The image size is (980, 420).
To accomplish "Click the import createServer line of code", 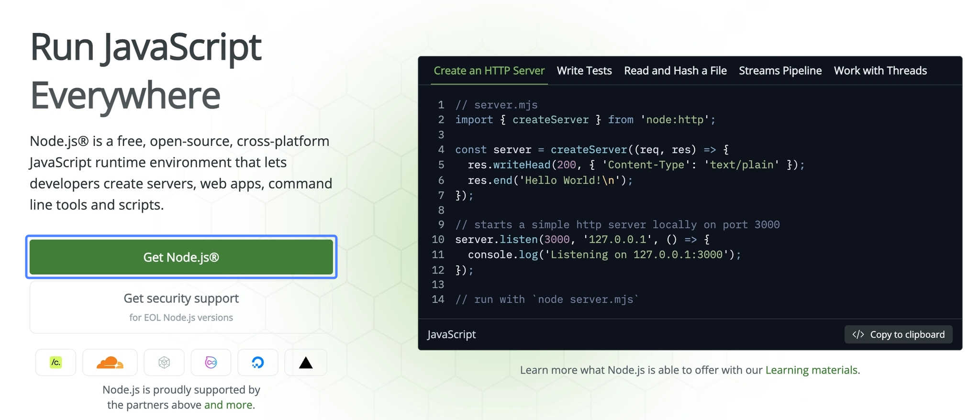I will (585, 120).
